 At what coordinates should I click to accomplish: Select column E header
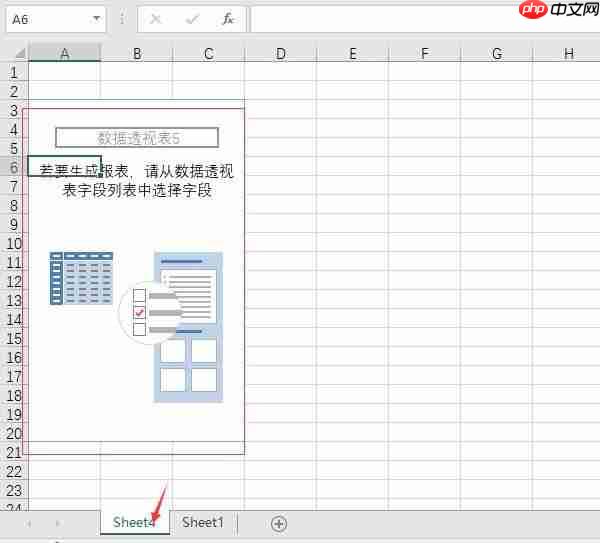pyautogui.click(x=352, y=53)
